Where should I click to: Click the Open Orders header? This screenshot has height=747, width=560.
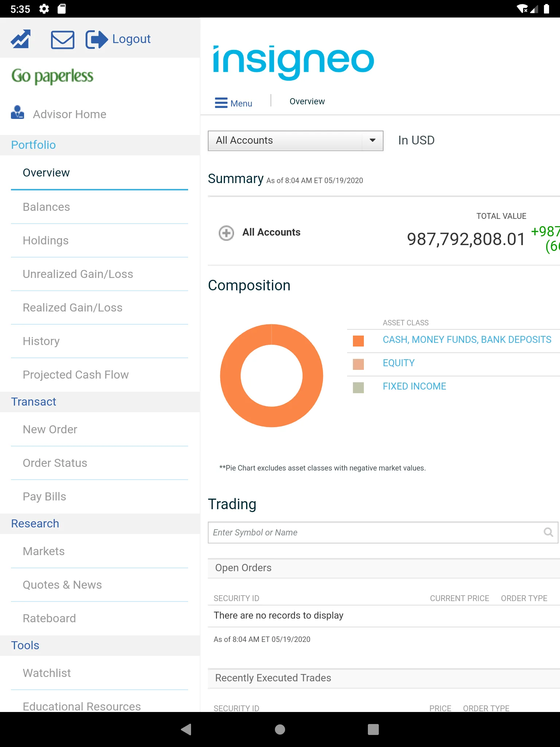click(384, 568)
